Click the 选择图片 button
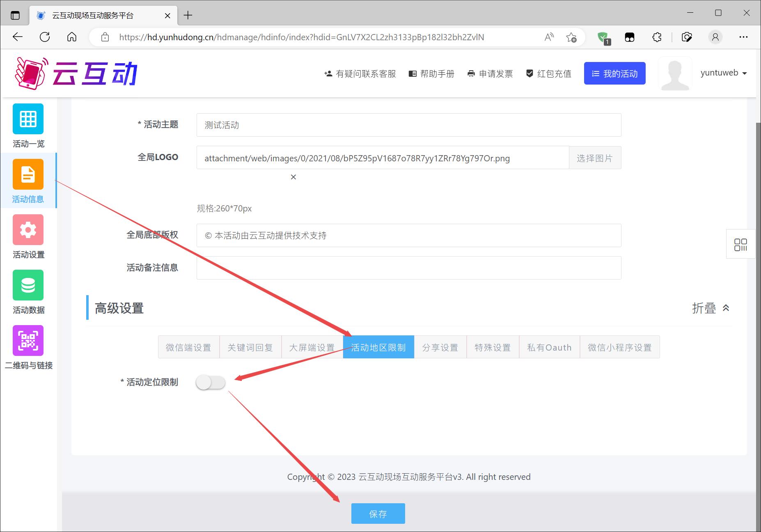Screen dimensions: 761x532 [x=594, y=158]
